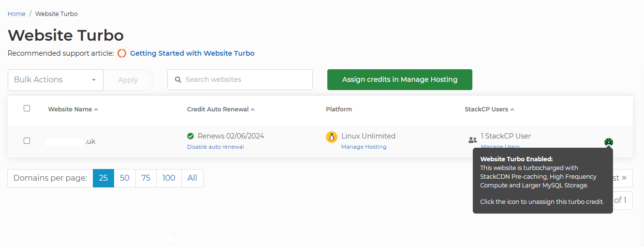Show 50 domains per page
The width and height of the screenshot is (644, 247).
pyautogui.click(x=125, y=178)
